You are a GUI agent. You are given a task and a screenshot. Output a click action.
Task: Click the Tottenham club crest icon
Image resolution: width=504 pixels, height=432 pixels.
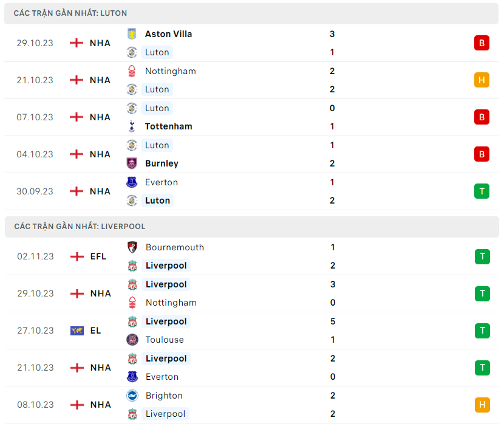pos(132,126)
